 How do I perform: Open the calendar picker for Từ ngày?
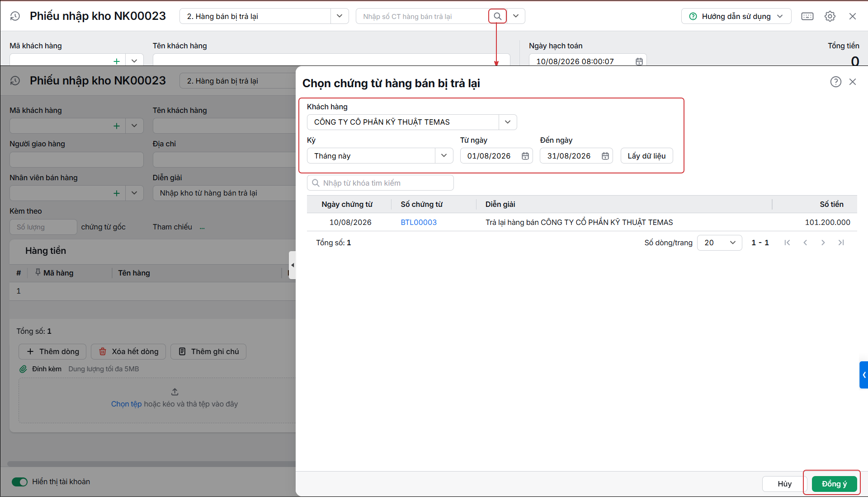point(525,156)
